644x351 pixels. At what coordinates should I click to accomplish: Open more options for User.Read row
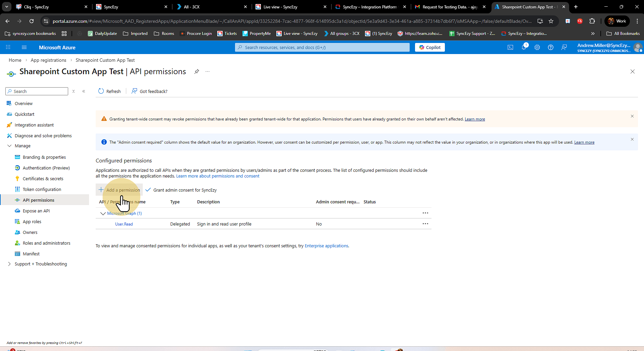425,224
